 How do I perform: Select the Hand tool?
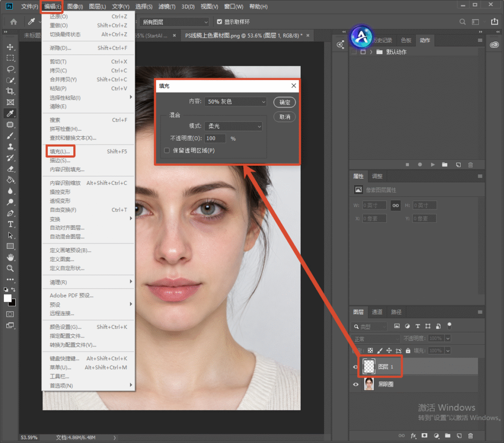coord(10,258)
